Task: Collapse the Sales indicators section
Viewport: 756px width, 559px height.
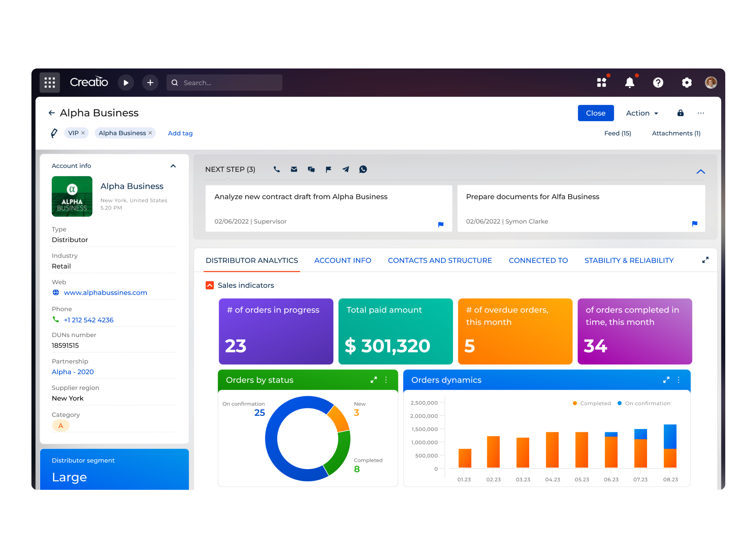Action: [210, 285]
